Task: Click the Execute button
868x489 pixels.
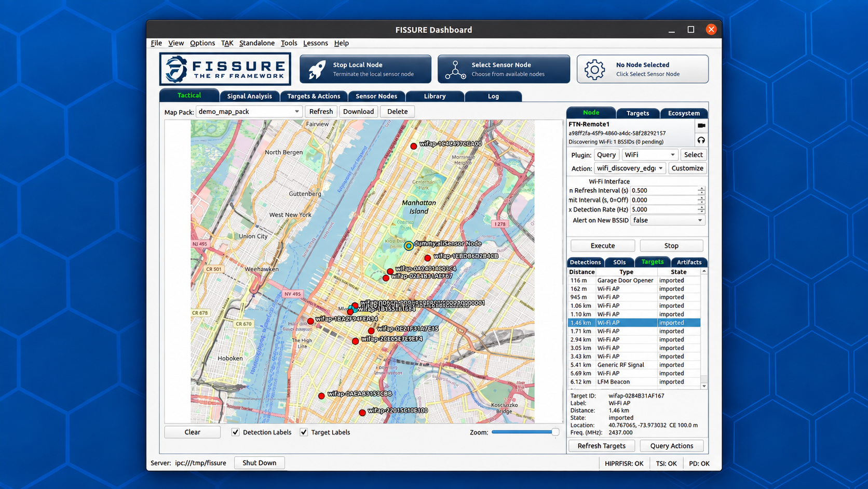Action: pos(603,246)
